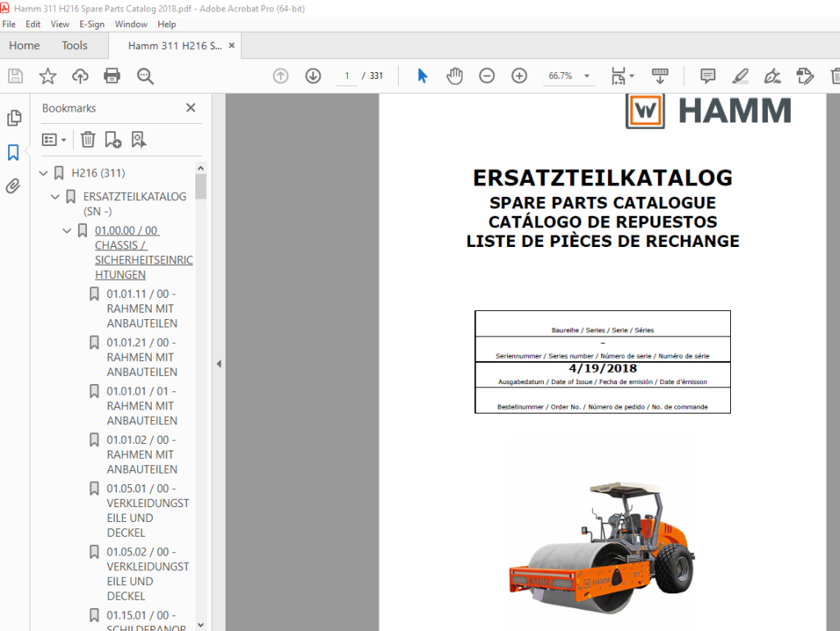Collapse the H216 (311) bookmark

pyautogui.click(x=44, y=173)
